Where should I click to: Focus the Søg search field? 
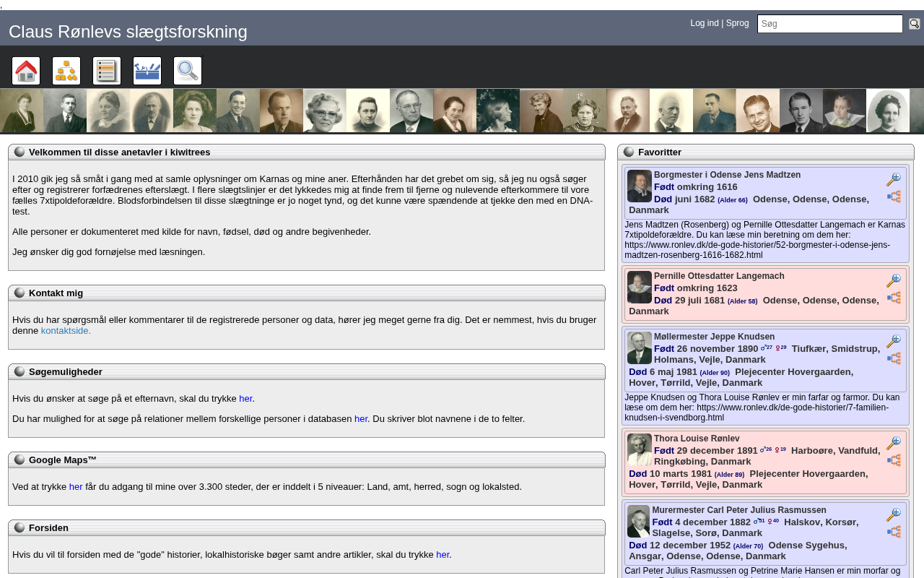pos(829,24)
